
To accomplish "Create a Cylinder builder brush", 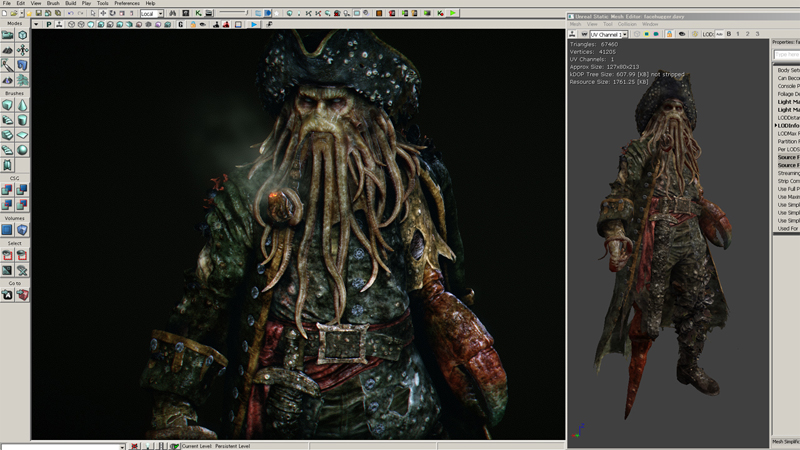I will pyautogui.click(x=22, y=120).
